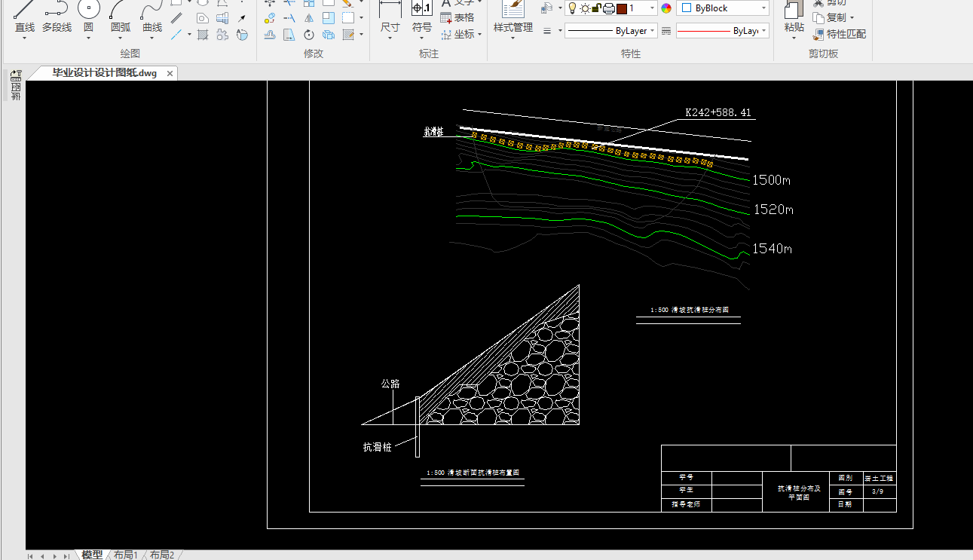Click the brown layer color swatch
The width and height of the screenshot is (973, 560).
(622, 8)
